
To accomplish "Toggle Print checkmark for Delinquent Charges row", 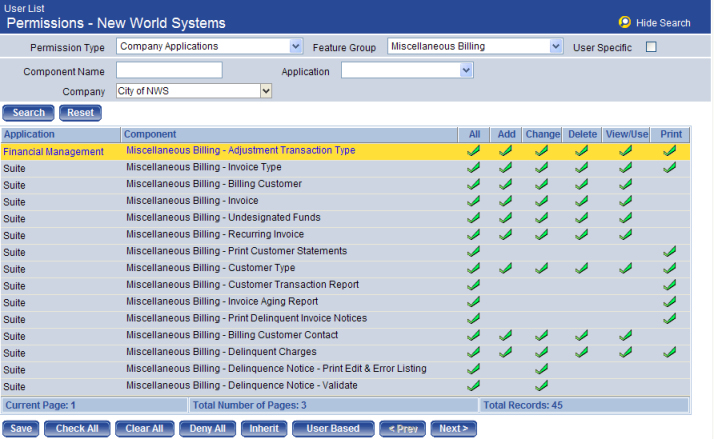I will click(669, 352).
